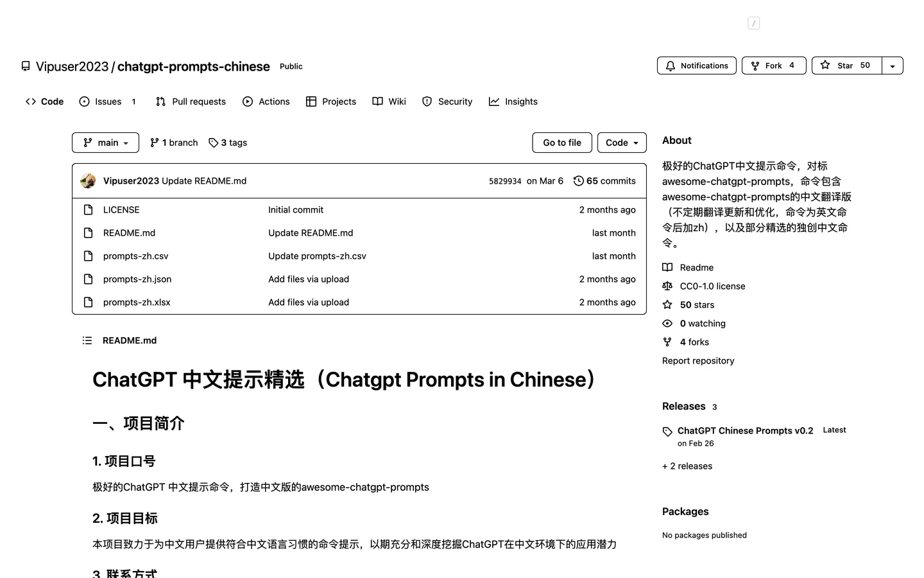Screen dimensions: 924x578
Task: Expand the Code download dropdown button
Action: [622, 143]
